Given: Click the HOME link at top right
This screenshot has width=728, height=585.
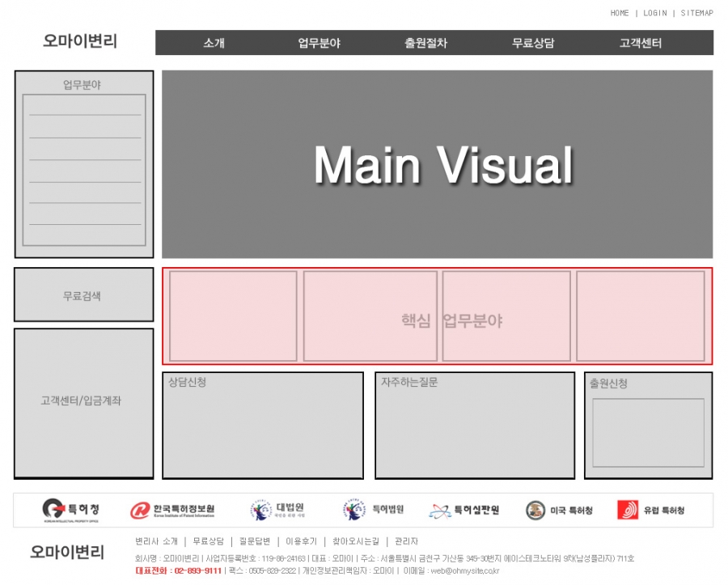Looking at the screenshot, I should click(x=620, y=13).
